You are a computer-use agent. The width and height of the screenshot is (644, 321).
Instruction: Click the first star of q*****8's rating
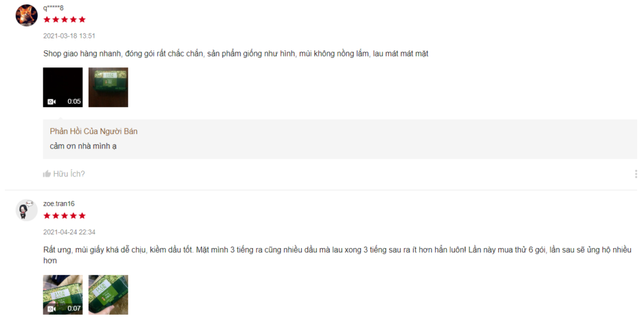[47, 20]
